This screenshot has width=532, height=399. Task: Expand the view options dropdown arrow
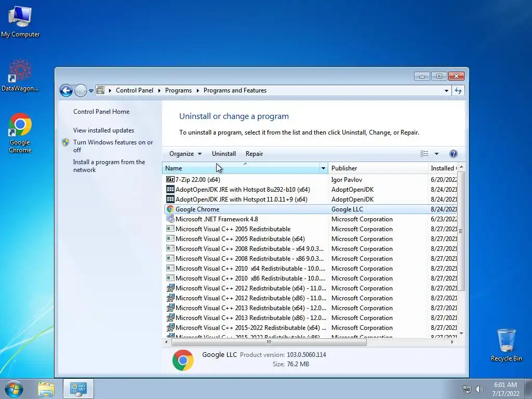pyautogui.click(x=436, y=154)
